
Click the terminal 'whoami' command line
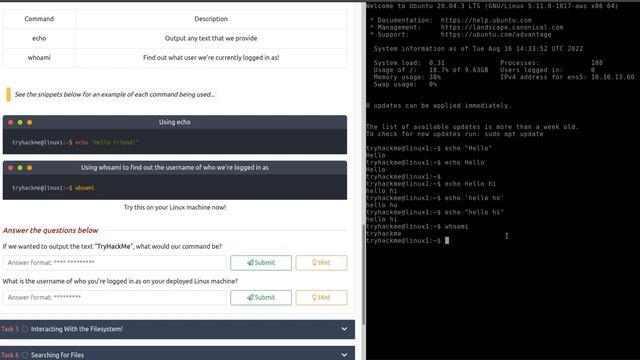(417, 227)
